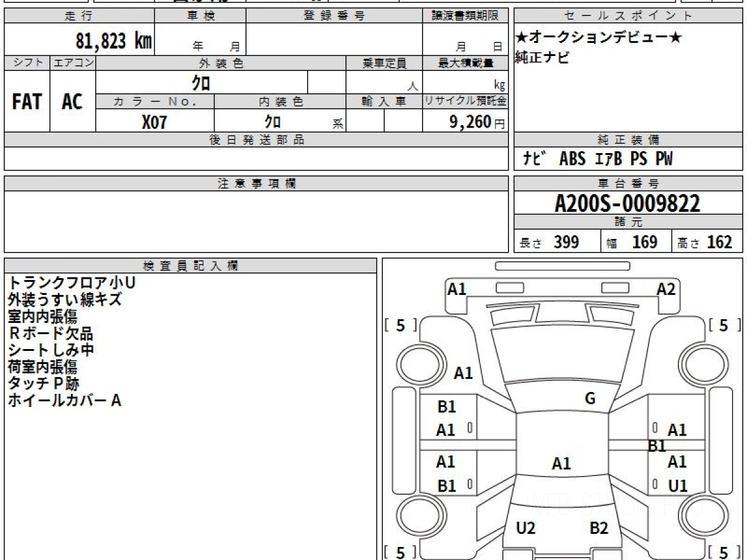This screenshot has height=560, width=747.
Task: Select the AC air conditioner value
Action: tap(72, 102)
